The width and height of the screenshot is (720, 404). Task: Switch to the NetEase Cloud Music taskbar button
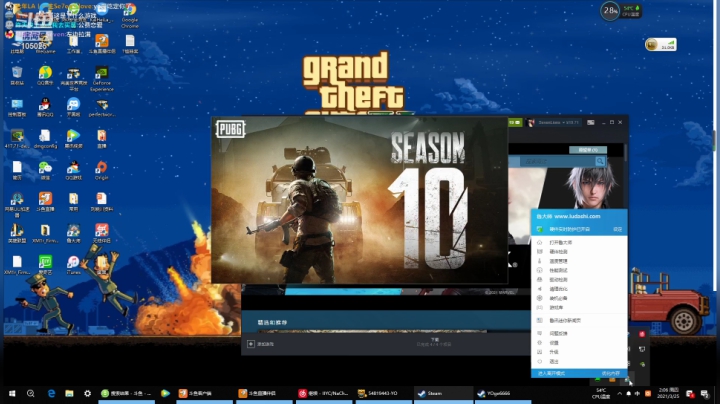323,393
